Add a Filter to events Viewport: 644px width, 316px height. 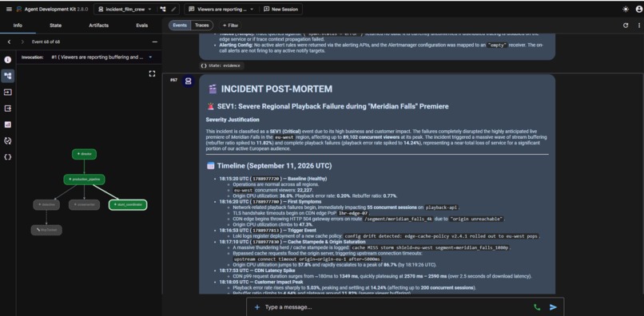pos(230,26)
